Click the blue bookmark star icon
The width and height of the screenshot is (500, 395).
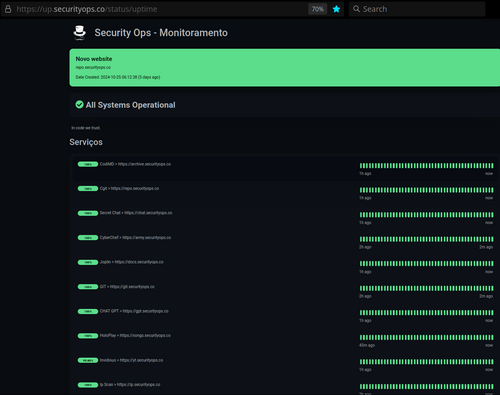tap(336, 9)
